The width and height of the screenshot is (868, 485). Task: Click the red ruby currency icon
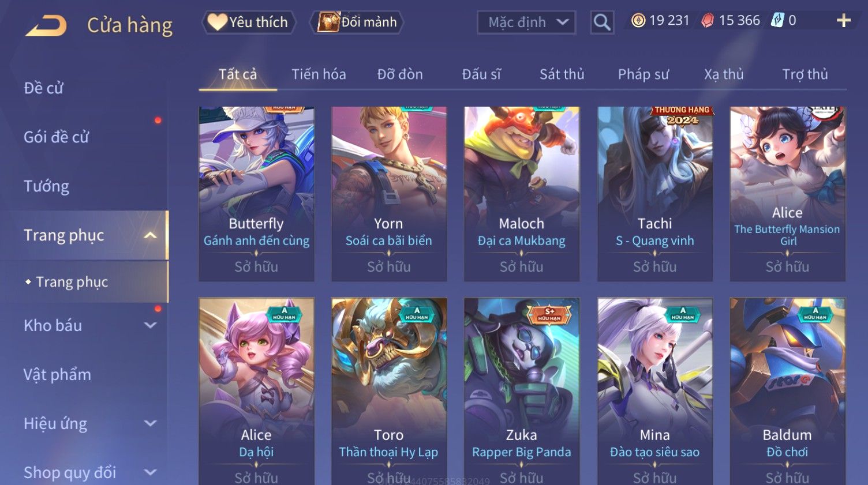pos(707,21)
